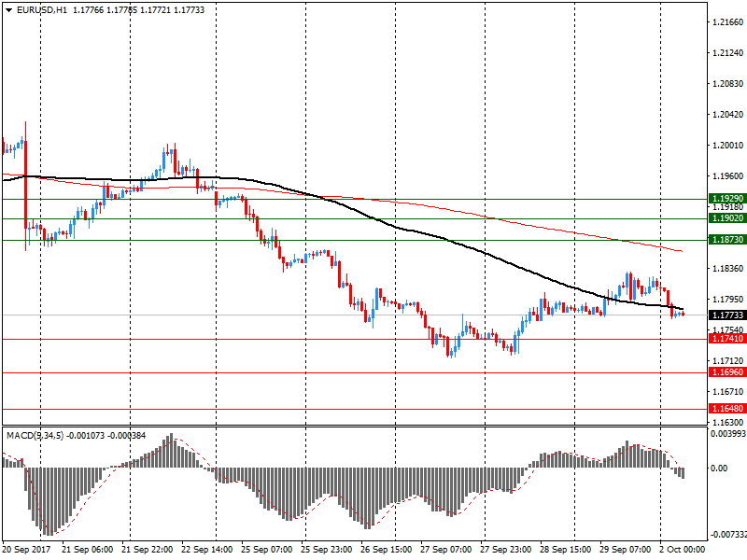
Task: Click the 27 Sep 23:00 time label
Action: (x=506, y=550)
